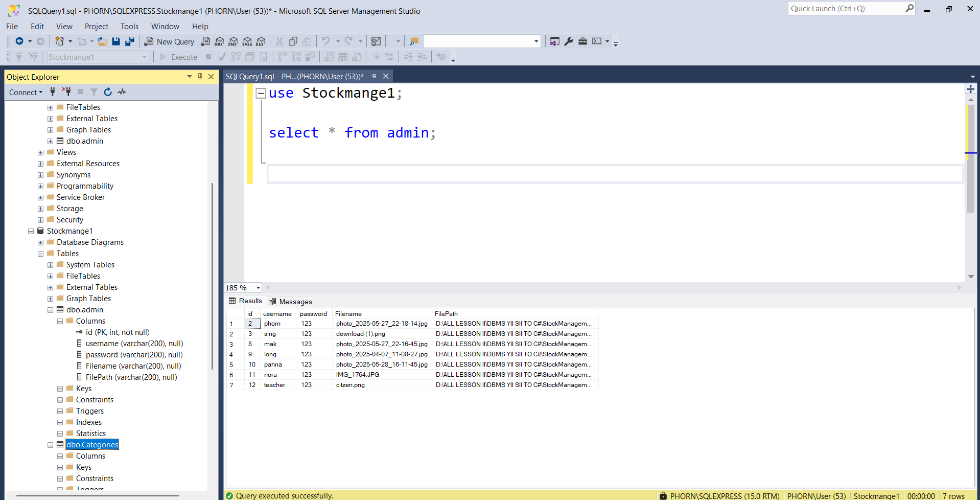980x500 pixels.
Task: Click the Execute button
Action: 178,57
